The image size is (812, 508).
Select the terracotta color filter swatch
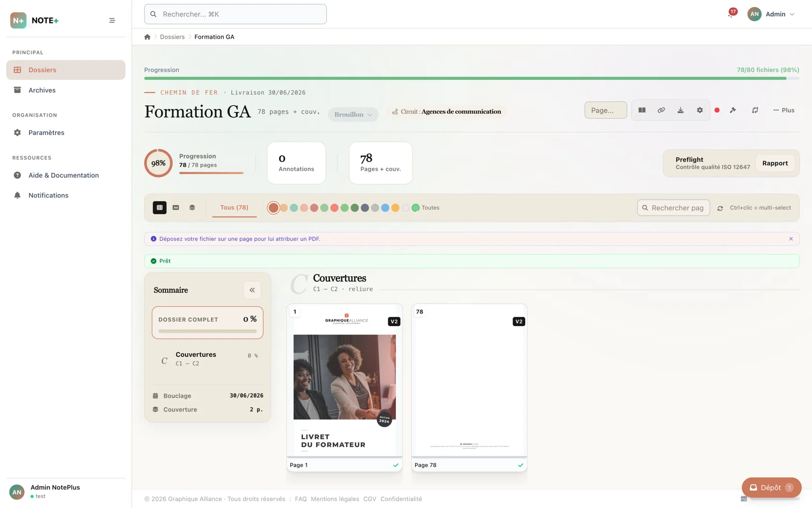click(x=274, y=208)
